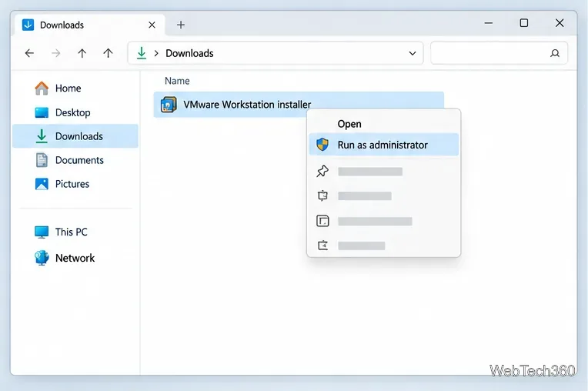
Task: Click the green download icon in address bar
Action: [142, 53]
